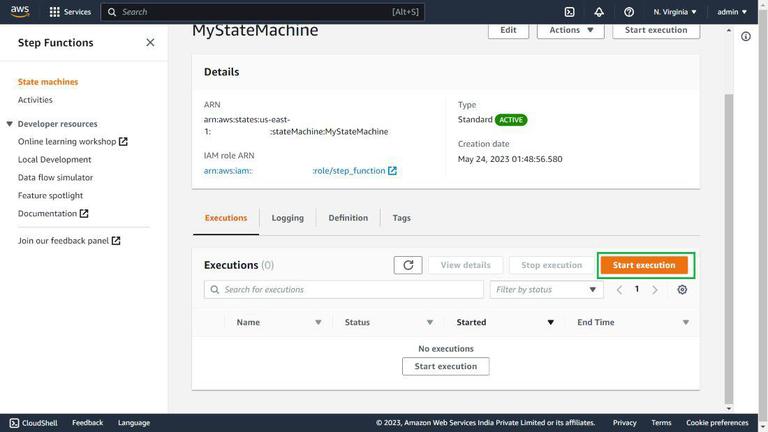Click the search magnifier in top bar
The image size is (768, 432).
(x=112, y=12)
